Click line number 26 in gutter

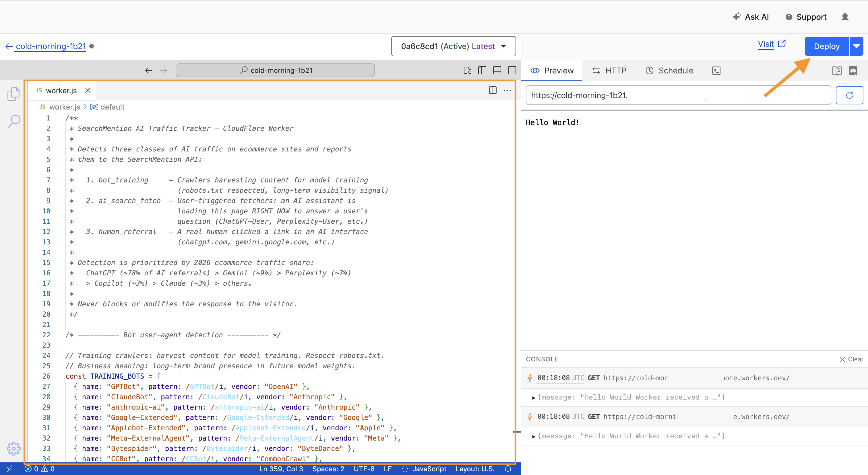(x=46, y=376)
